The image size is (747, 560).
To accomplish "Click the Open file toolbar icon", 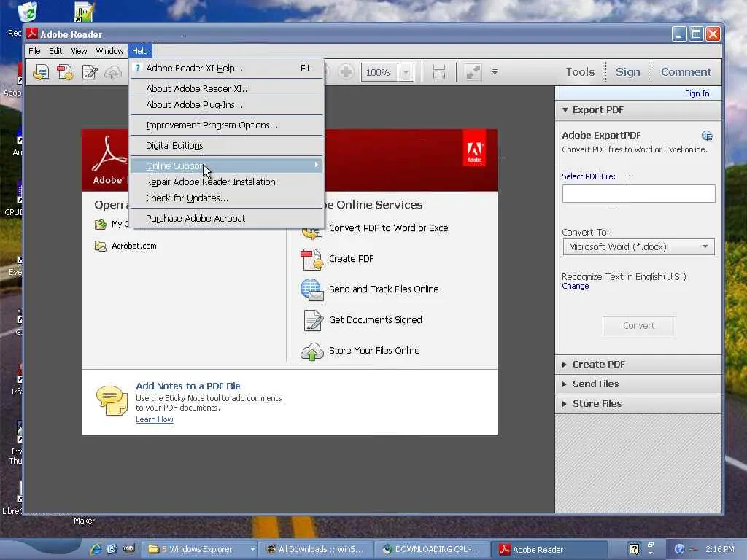I will point(41,72).
